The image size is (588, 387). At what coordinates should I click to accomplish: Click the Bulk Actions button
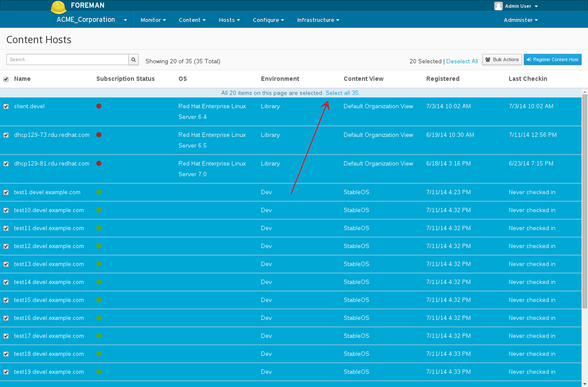(x=502, y=59)
